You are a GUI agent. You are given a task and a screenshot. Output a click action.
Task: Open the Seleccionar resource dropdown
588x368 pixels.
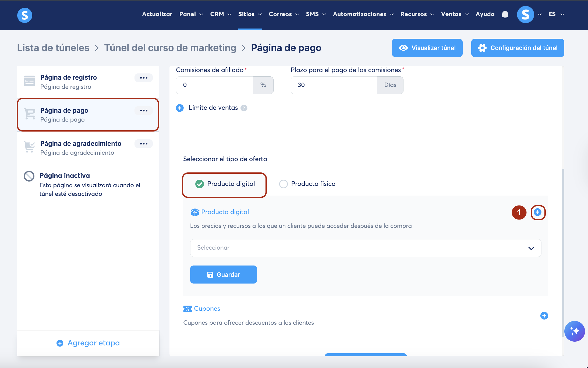(365, 248)
